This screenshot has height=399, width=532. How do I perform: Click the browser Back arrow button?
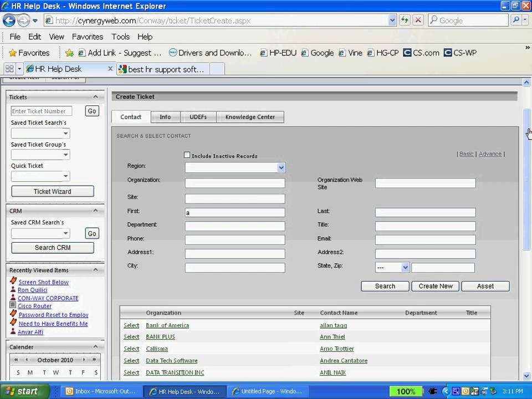9,21
